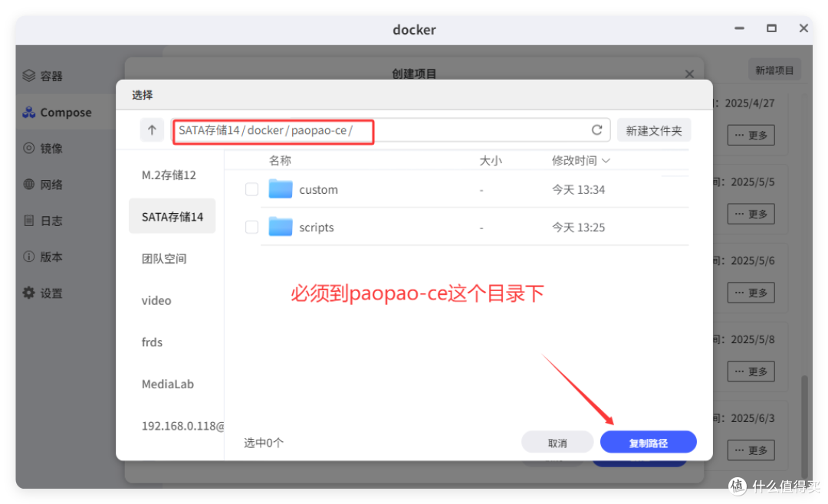Screen dimensions: 828x504
Task: Select SATA存储14 storage location
Action: (172, 216)
